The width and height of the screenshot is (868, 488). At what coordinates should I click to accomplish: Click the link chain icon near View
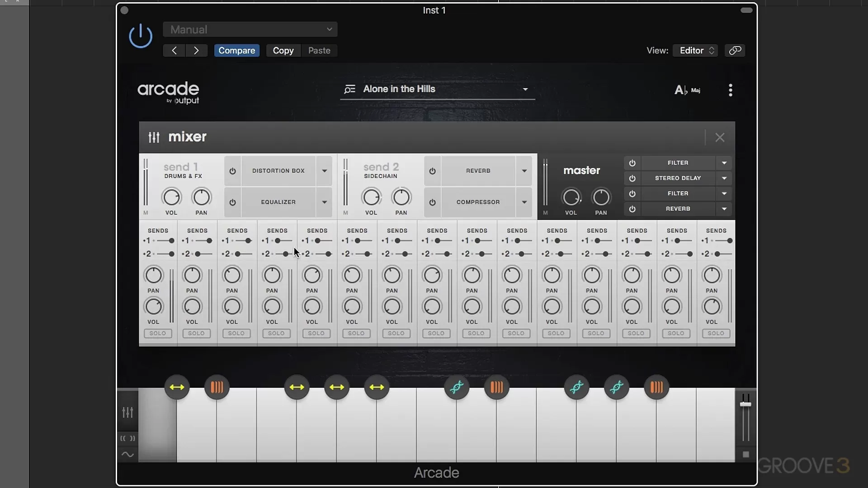[x=735, y=51]
